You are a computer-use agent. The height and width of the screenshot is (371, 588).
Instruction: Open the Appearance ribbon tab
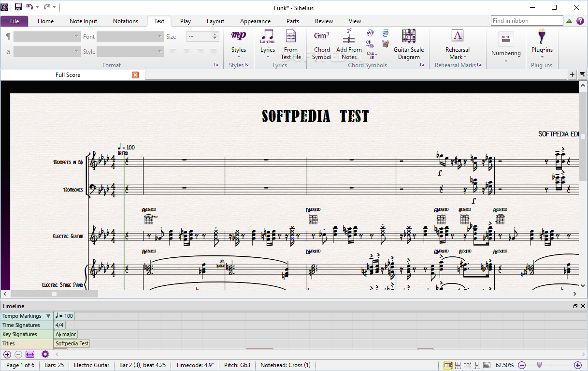click(x=255, y=21)
